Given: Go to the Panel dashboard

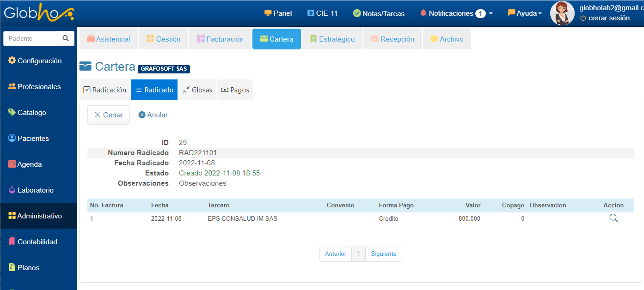Looking at the screenshot, I should (278, 13).
